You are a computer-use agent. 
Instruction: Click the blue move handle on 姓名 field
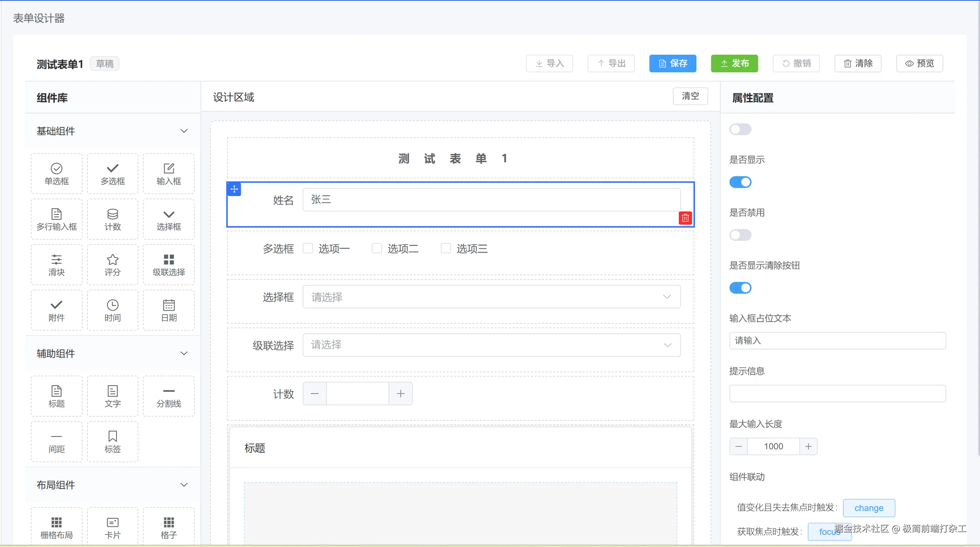[234, 189]
